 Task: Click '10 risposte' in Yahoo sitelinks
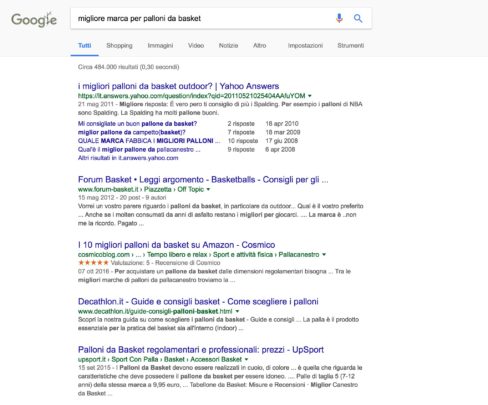[x=243, y=141]
